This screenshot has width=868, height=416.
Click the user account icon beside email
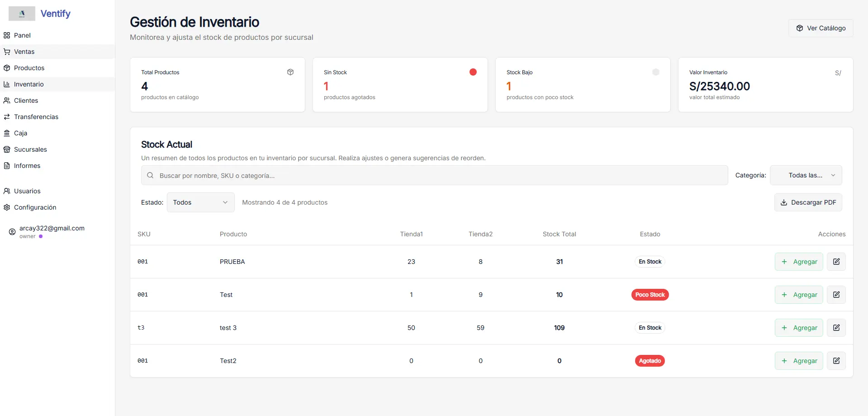[12, 232]
